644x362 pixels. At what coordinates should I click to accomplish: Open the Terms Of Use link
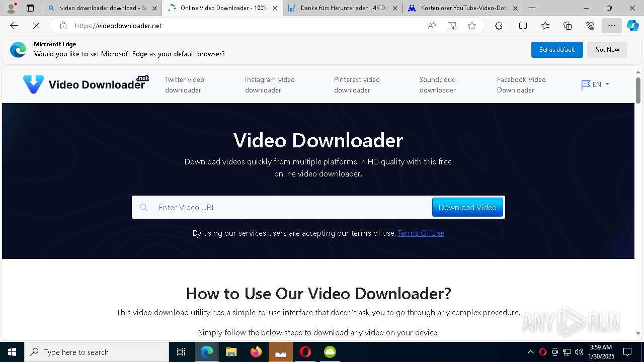point(421,233)
